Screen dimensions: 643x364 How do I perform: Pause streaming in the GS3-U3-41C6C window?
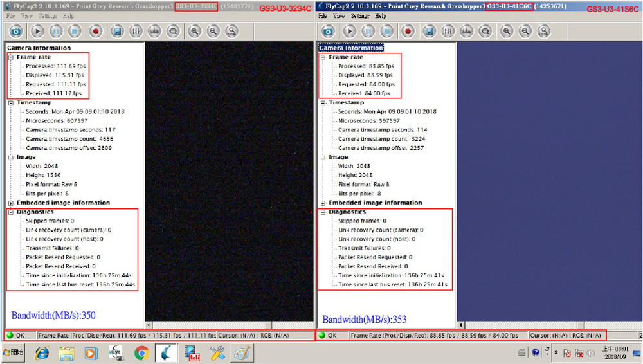click(x=368, y=30)
